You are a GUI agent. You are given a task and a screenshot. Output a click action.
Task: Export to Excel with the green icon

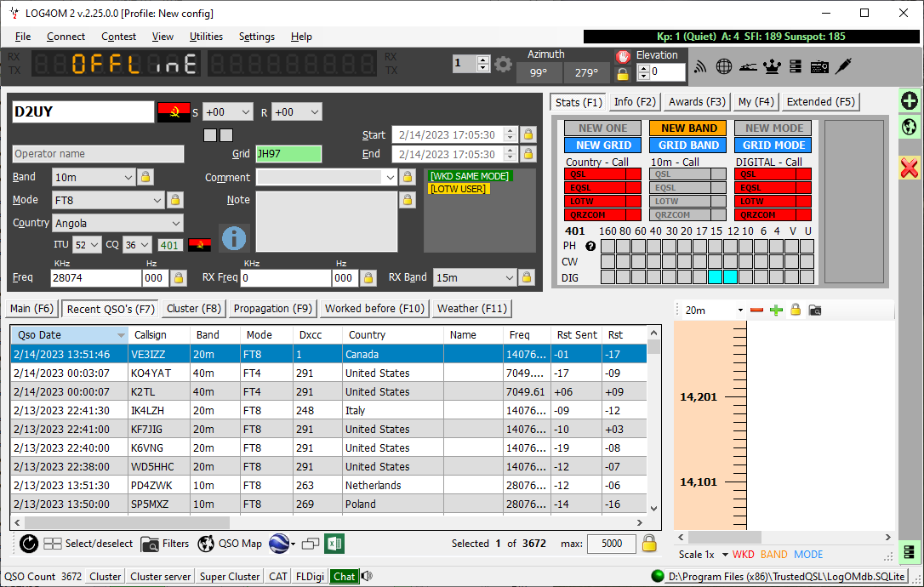pyautogui.click(x=335, y=544)
